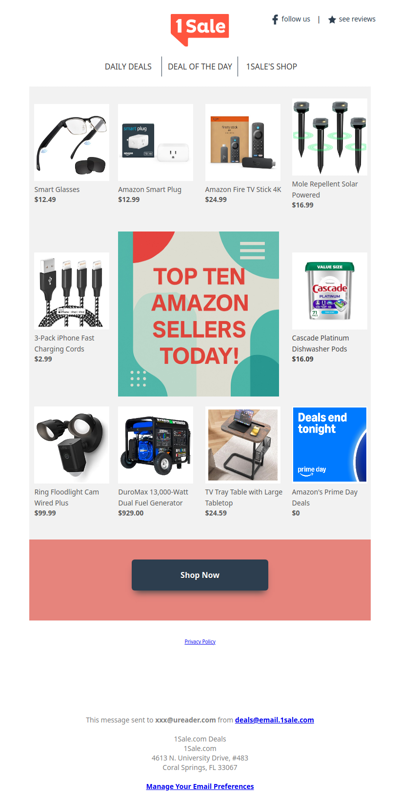The image size is (400, 805).
Task: View the Amazon Fire TV Stick 4K image
Action: point(243,142)
